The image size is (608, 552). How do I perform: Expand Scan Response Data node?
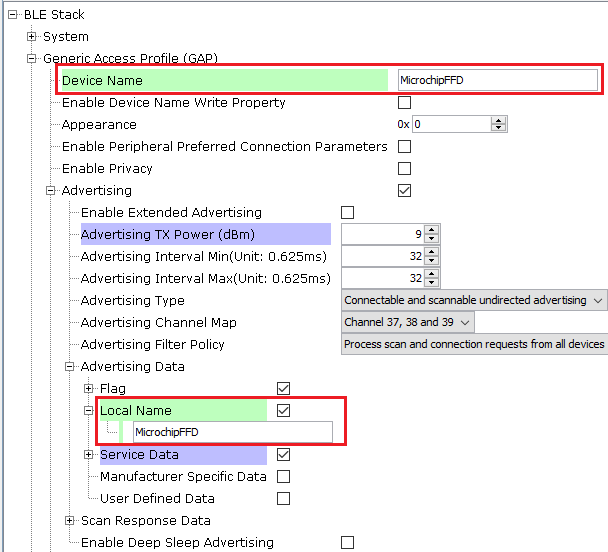point(69,520)
